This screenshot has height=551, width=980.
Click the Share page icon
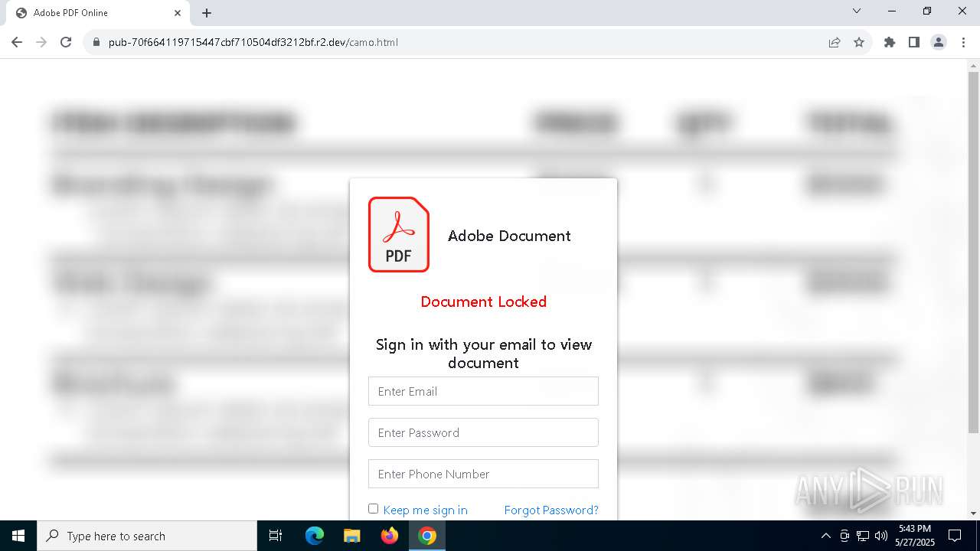[835, 42]
